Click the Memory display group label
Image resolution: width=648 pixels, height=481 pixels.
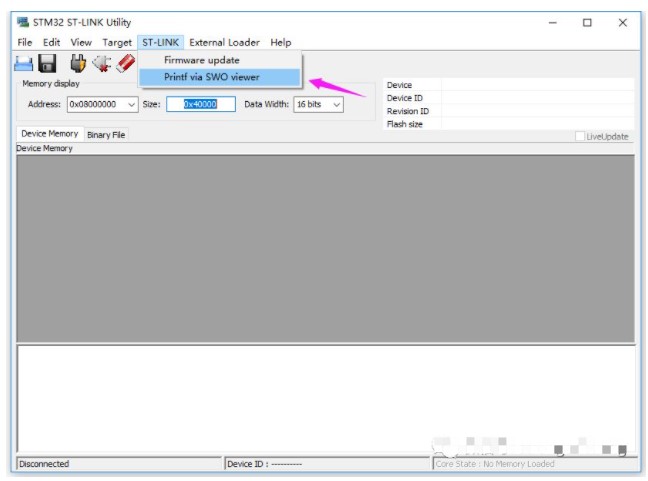click(50, 83)
